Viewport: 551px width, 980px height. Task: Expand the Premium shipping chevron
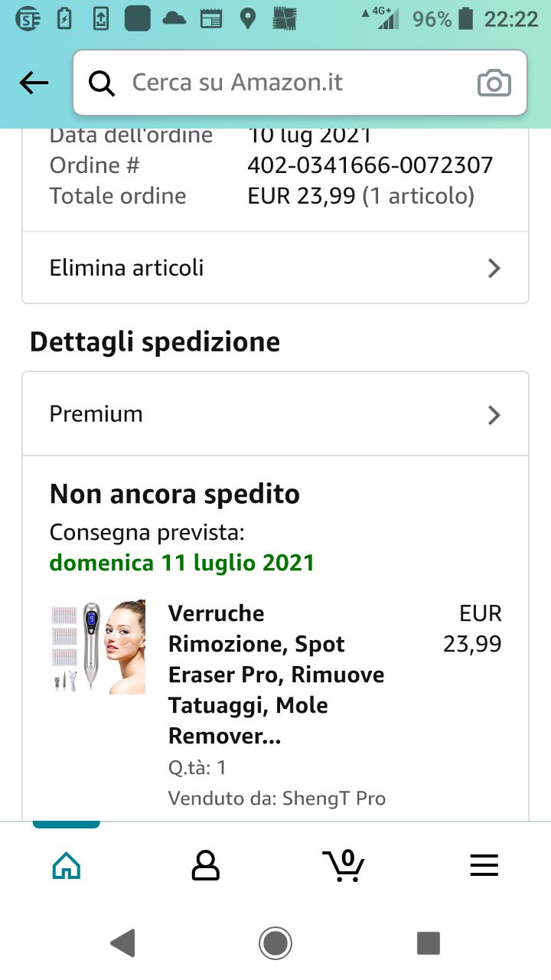pyautogui.click(x=494, y=414)
